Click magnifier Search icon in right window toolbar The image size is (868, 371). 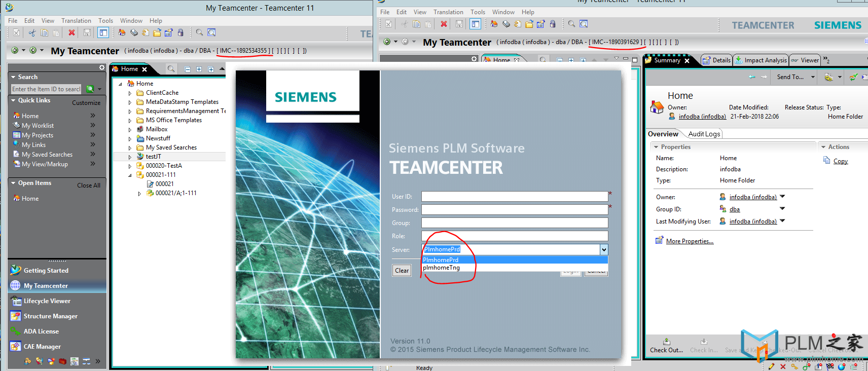point(571,24)
